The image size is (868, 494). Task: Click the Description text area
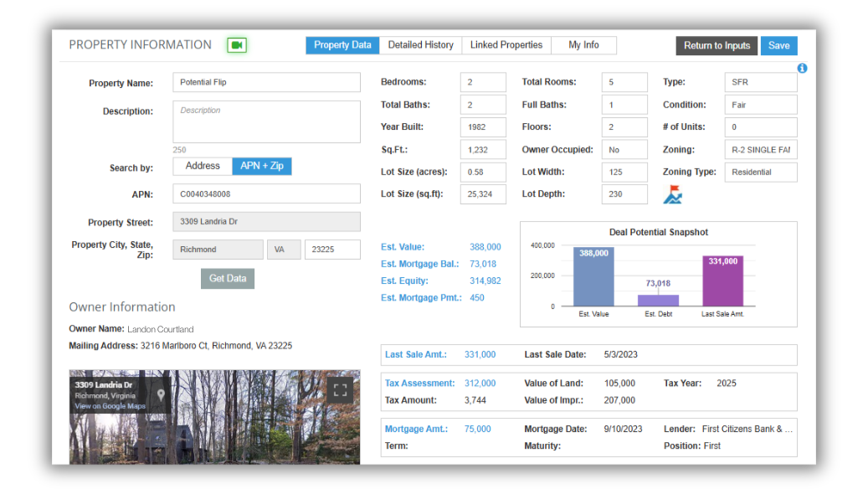266,122
